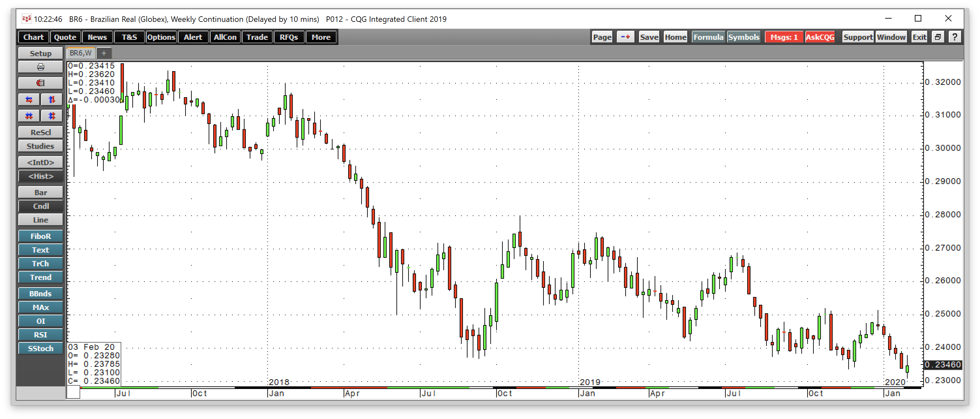This screenshot has width=980, height=419.
Task: Toggle the <IntD> intraday mode
Action: click(x=40, y=162)
